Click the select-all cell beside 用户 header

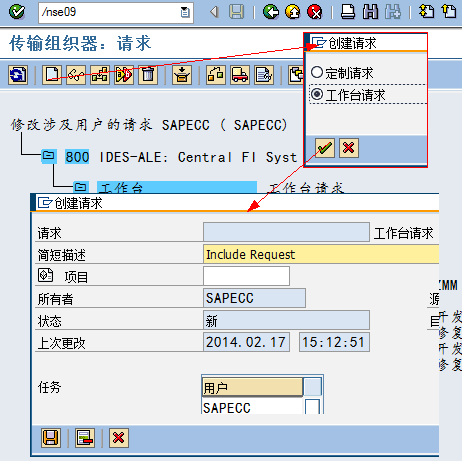point(313,387)
